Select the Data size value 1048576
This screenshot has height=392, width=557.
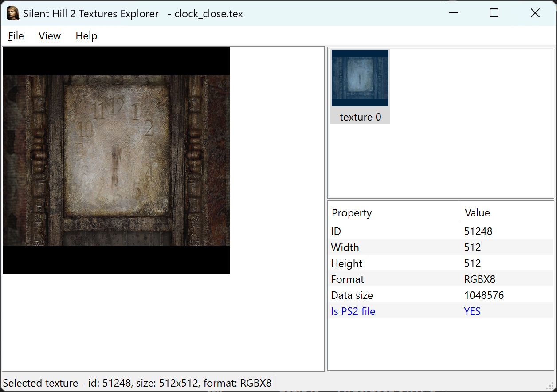point(484,295)
